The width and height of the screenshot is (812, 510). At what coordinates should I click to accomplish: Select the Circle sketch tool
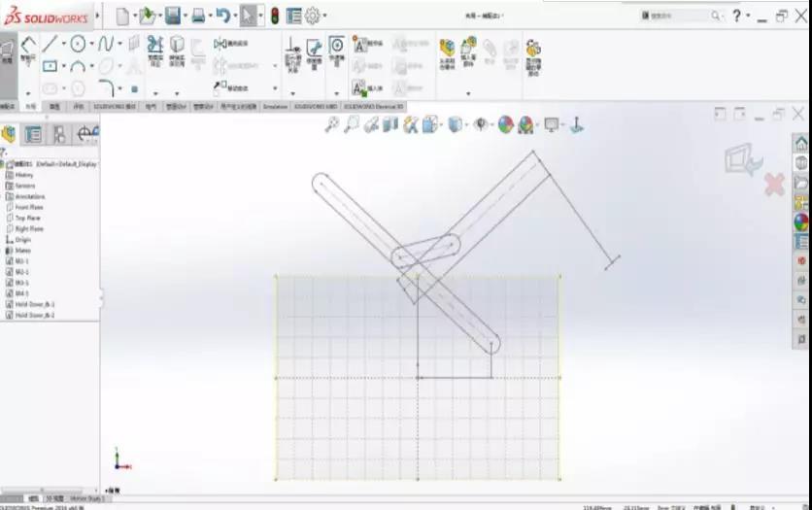(79, 44)
